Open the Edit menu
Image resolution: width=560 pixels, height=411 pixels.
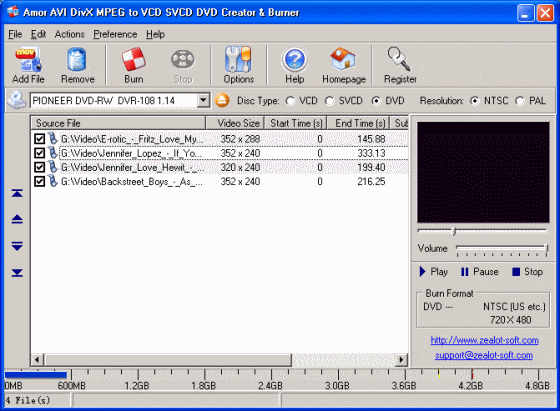(38, 34)
